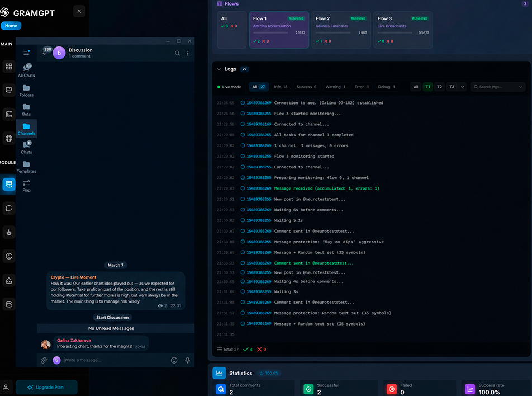Click the Start Discussion button

(112, 318)
